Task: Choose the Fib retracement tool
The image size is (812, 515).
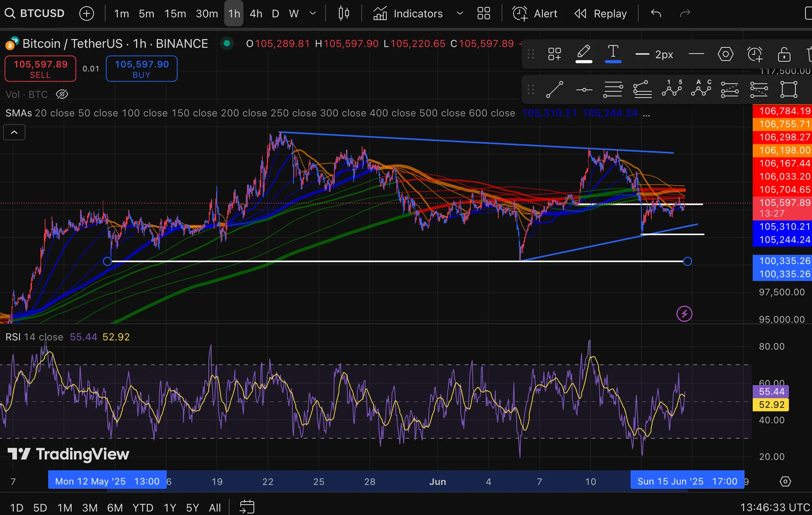Action: pos(613,89)
